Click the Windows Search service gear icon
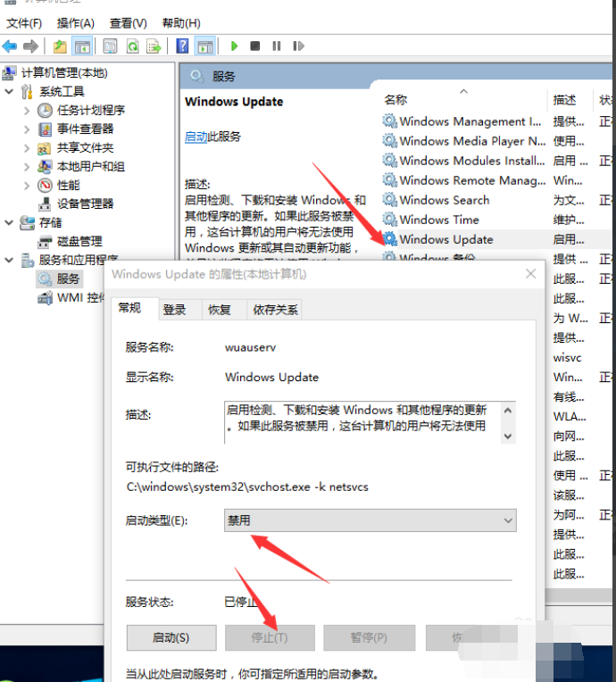The height and width of the screenshot is (682, 616). pos(390,200)
